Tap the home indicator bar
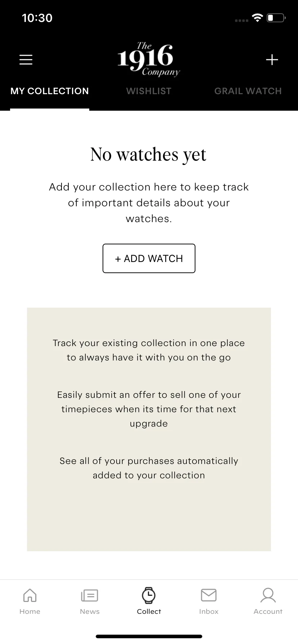The width and height of the screenshot is (298, 644). click(x=149, y=636)
